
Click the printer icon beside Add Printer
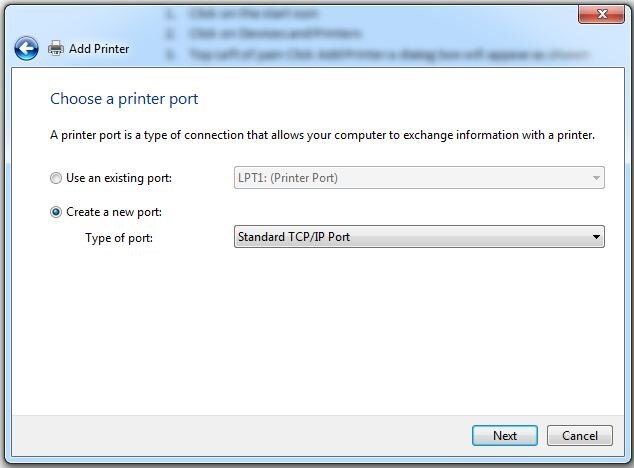click(56, 48)
